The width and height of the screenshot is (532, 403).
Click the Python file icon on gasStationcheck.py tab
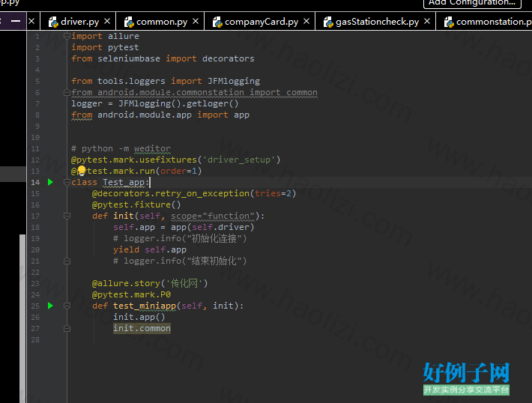tap(328, 22)
